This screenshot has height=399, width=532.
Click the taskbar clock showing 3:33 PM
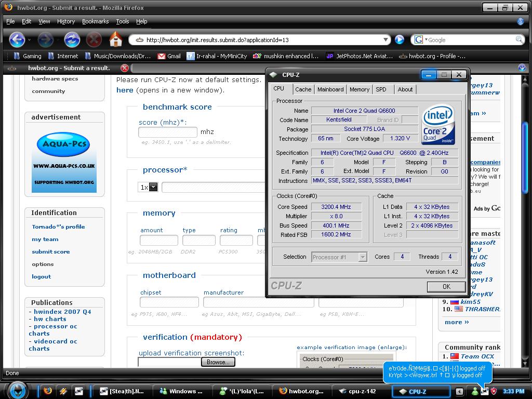(x=513, y=391)
